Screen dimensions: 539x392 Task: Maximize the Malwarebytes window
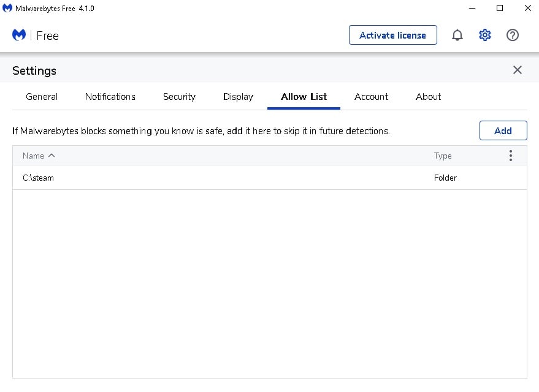tap(500, 8)
